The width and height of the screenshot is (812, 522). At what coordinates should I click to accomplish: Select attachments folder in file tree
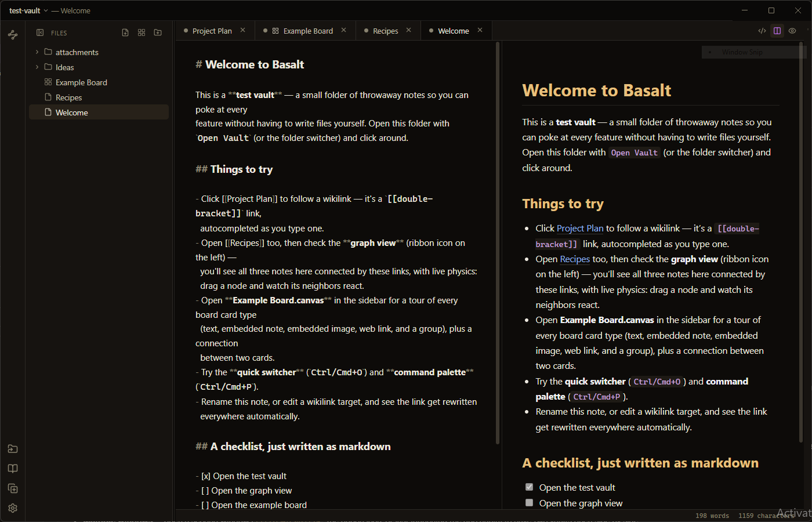(99, 52)
